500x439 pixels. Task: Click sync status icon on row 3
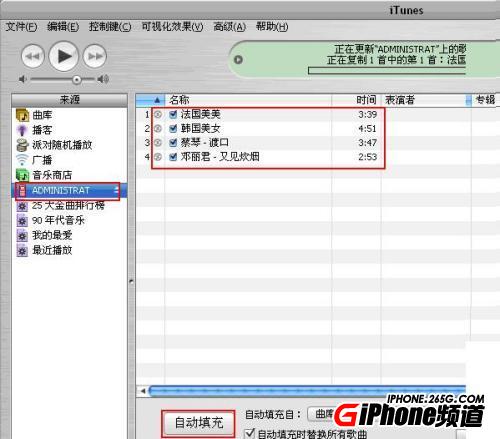[158, 143]
